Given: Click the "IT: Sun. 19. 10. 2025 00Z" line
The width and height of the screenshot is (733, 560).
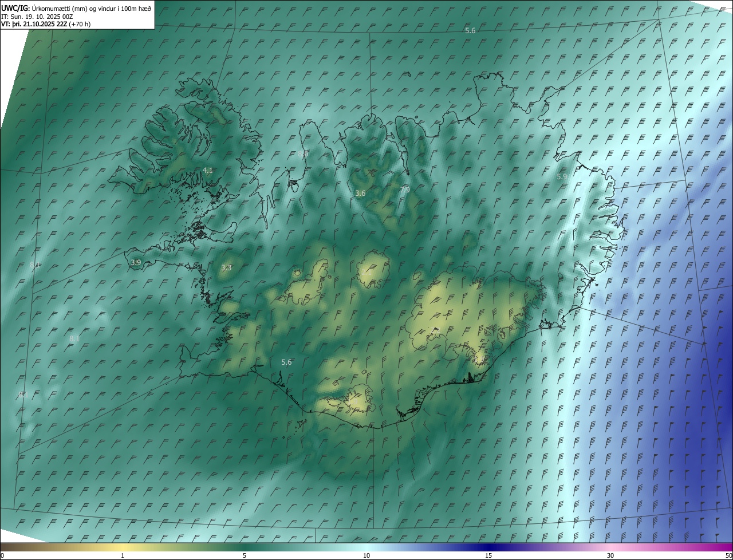Looking at the screenshot, I should click(x=38, y=16).
